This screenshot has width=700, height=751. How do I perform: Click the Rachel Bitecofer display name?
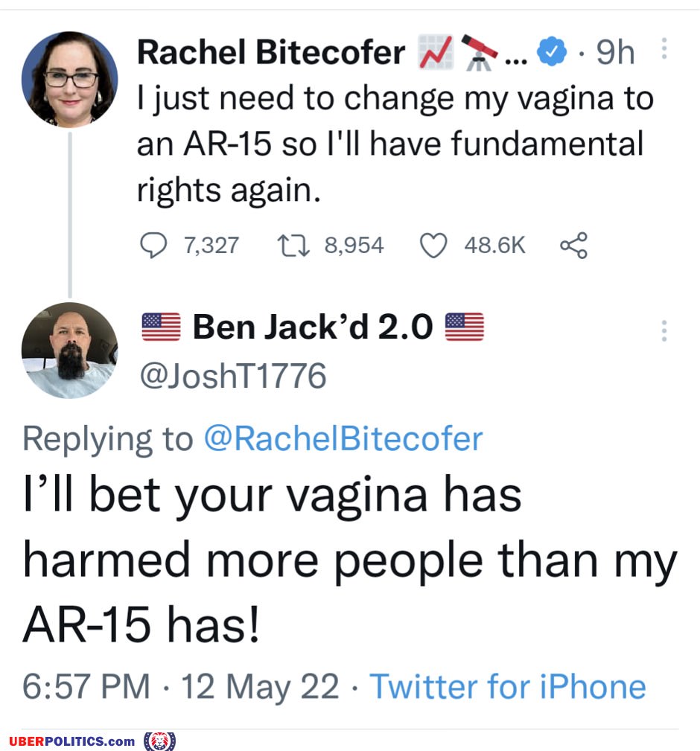pos(272,53)
